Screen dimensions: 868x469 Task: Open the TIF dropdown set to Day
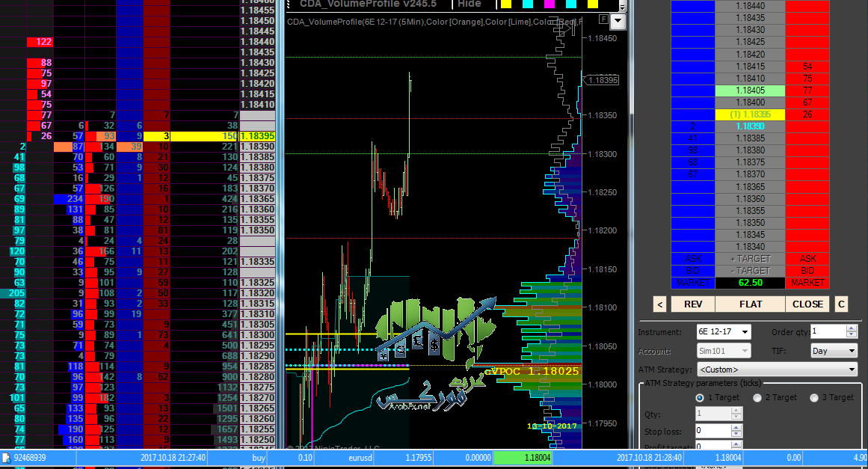coord(834,351)
